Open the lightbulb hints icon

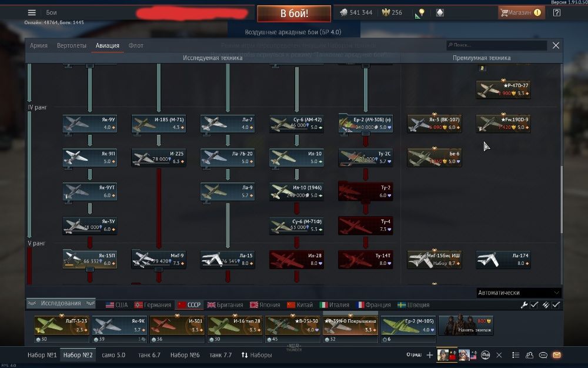[420, 13]
